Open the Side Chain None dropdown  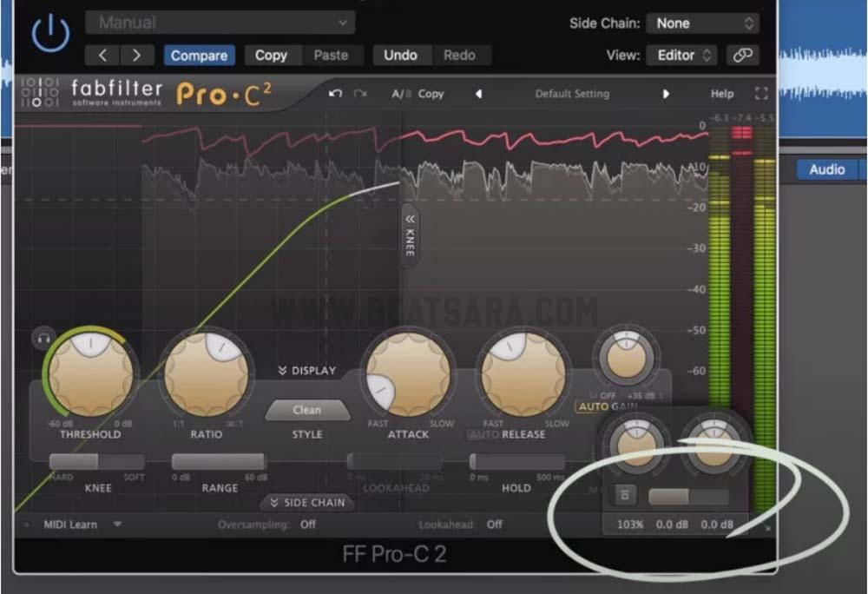[704, 23]
